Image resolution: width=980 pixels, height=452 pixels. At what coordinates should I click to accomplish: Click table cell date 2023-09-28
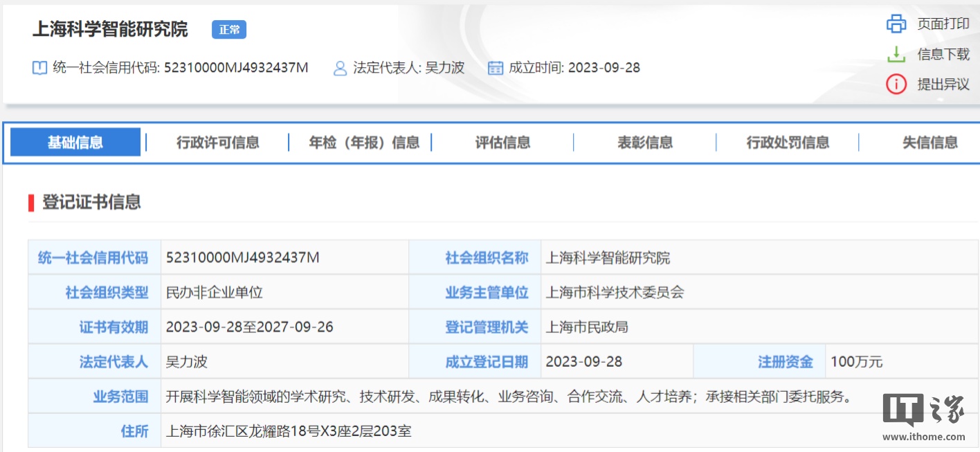[x=584, y=361]
